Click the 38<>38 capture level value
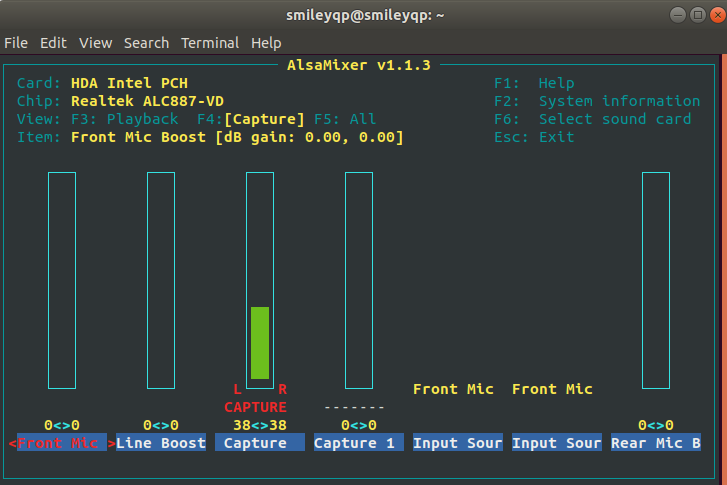727x485 pixels. [260, 425]
